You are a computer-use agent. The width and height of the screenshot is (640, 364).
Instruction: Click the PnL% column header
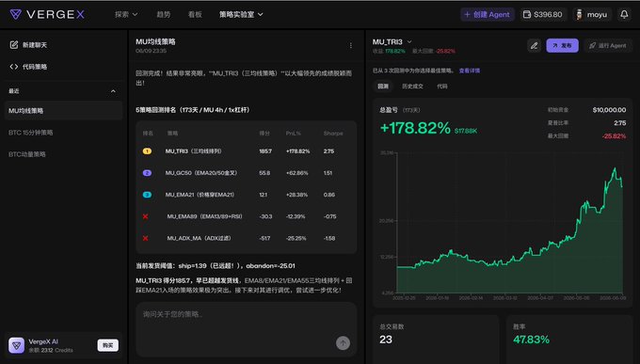(x=293, y=134)
